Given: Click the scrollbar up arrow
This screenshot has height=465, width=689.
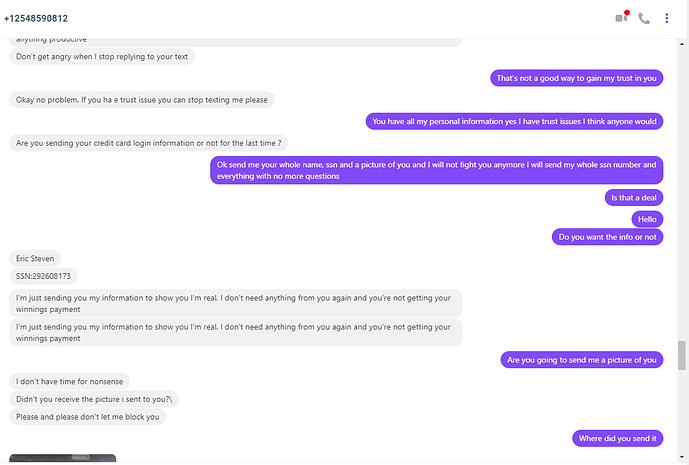Looking at the screenshot, I should click(x=682, y=44).
